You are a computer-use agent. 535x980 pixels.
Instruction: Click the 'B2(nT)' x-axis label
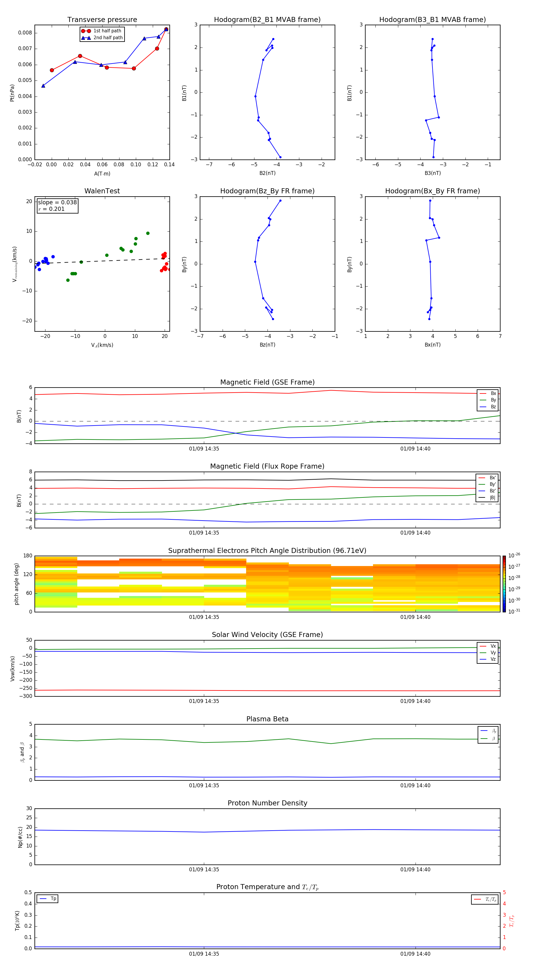click(x=267, y=173)
